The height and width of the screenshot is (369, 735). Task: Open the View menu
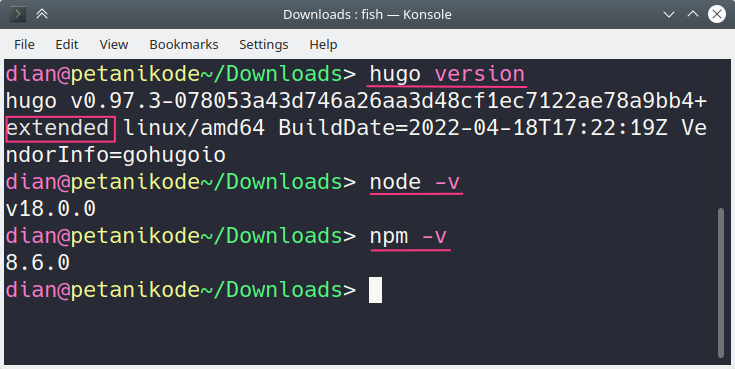click(x=113, y=45)
